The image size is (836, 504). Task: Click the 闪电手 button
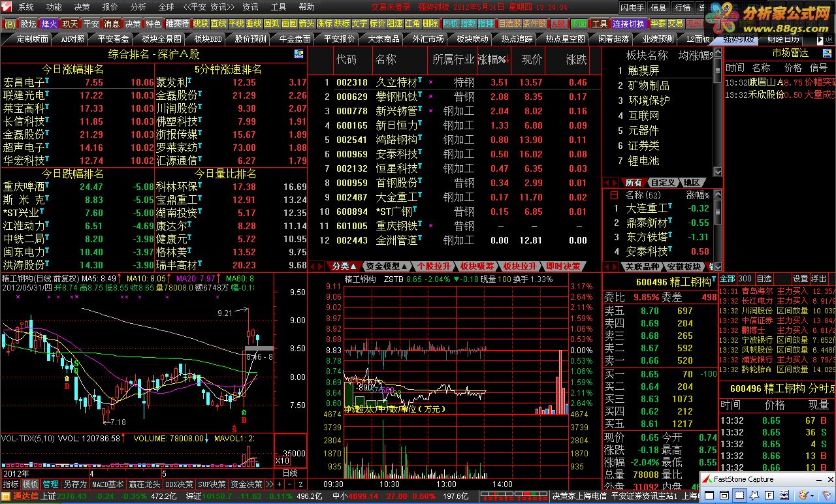point(632,8)
